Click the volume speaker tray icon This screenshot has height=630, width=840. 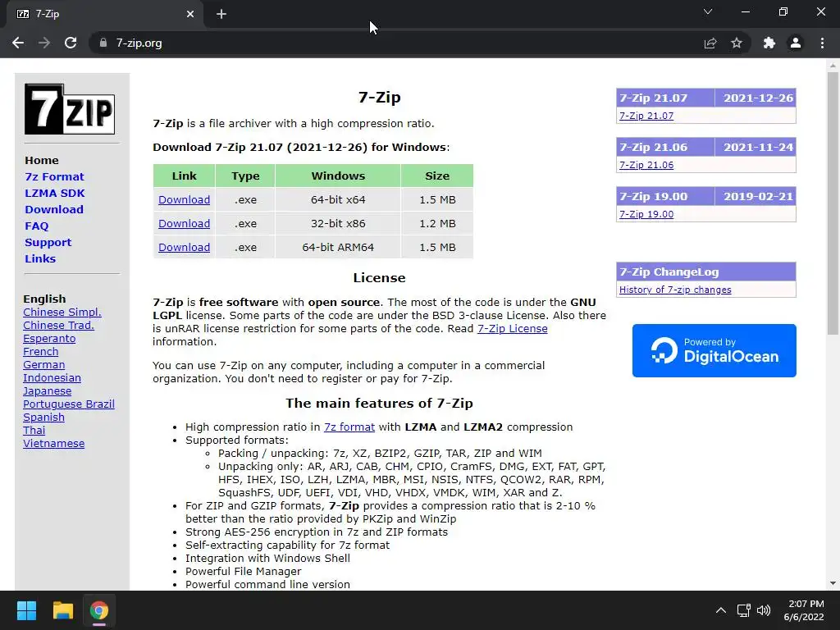tap(764, 610)
